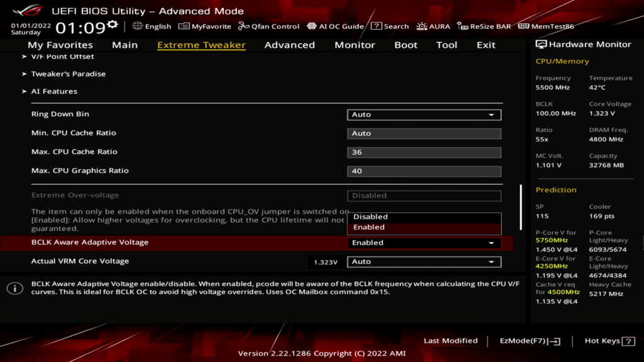Open the Advanced tab
644x362 pixels.
(289, 45)
